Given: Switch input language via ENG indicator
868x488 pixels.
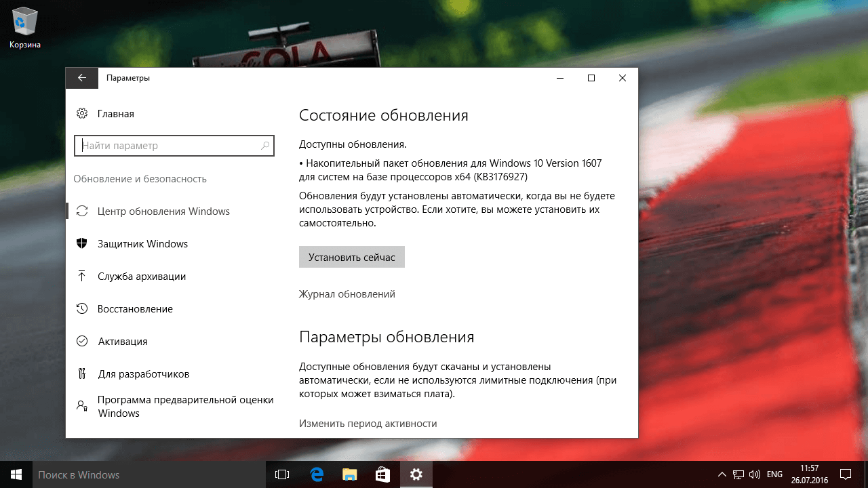Looking at the screenshot, I should click(x=773, y=474).
